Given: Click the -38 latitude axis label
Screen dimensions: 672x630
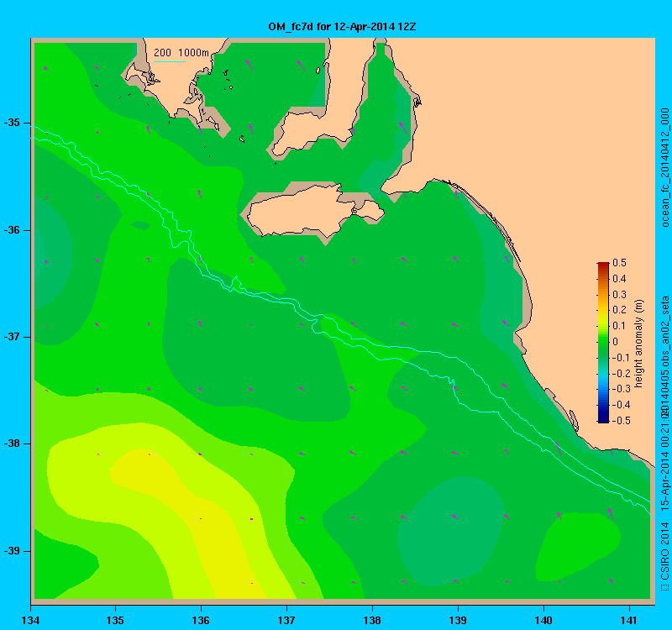Looking at the screenshot, I should click(12, 444).
